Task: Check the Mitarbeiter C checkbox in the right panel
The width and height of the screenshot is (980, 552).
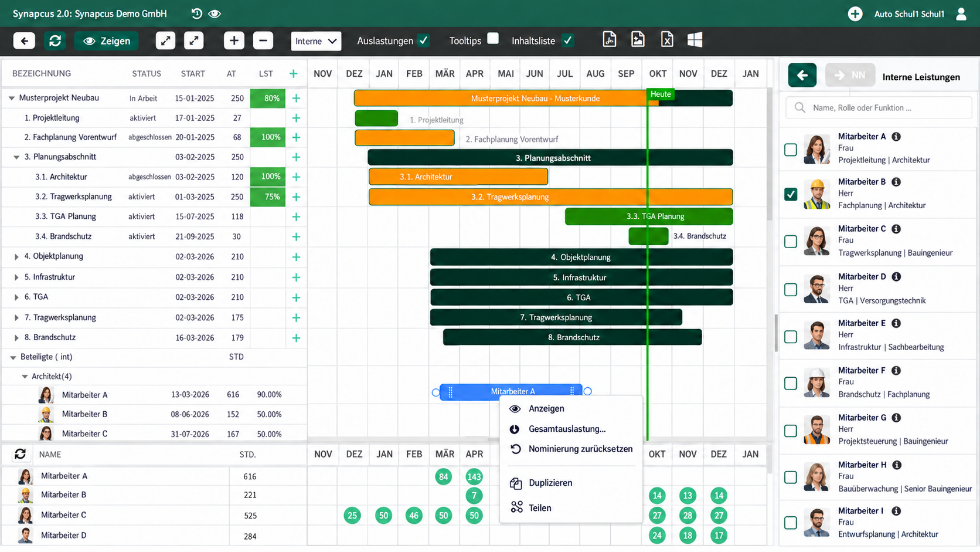Action: pyautogui.click(x=791, y=242)
